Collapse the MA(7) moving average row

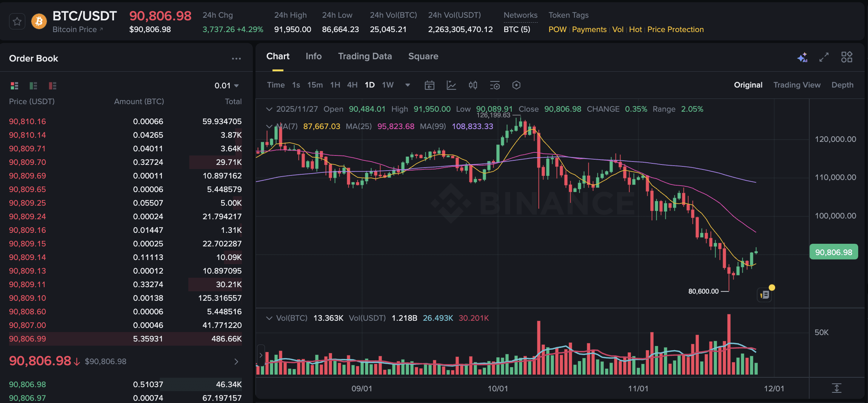click(269, 127)
